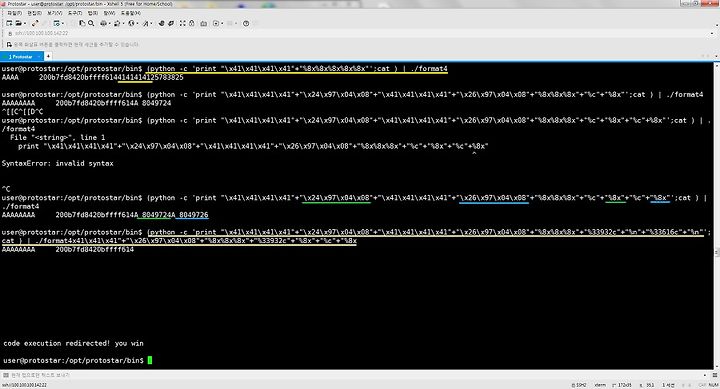Click the terminal cursor at the last prompt
Viewport: 720px width, 389px height.
tap(150, 360)
